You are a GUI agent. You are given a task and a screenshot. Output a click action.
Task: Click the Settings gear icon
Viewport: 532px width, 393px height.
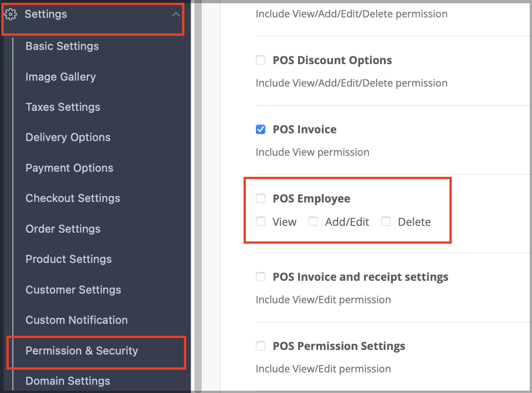(11, 14)
